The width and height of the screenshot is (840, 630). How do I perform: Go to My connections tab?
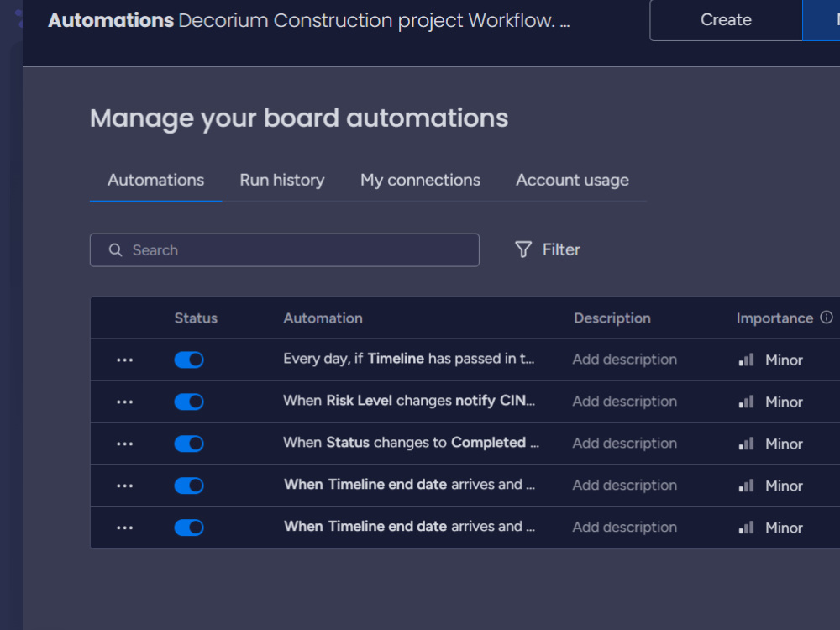pyautogui.click(x=420, y=180)
